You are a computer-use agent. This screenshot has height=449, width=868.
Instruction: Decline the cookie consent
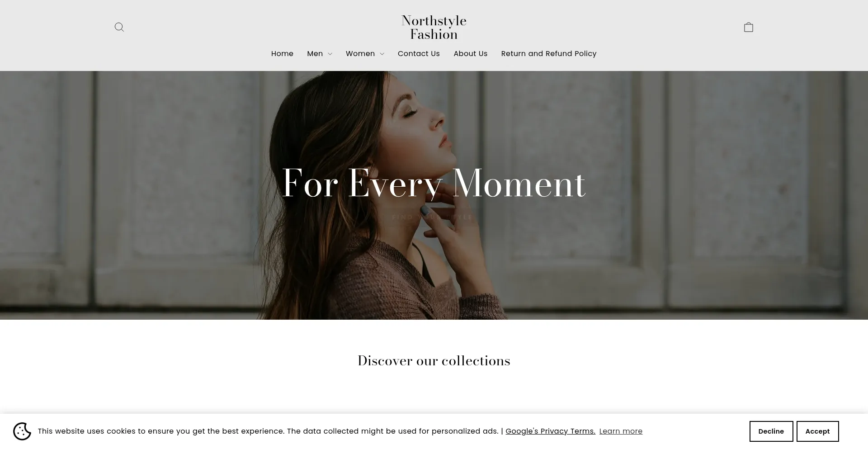771,431
